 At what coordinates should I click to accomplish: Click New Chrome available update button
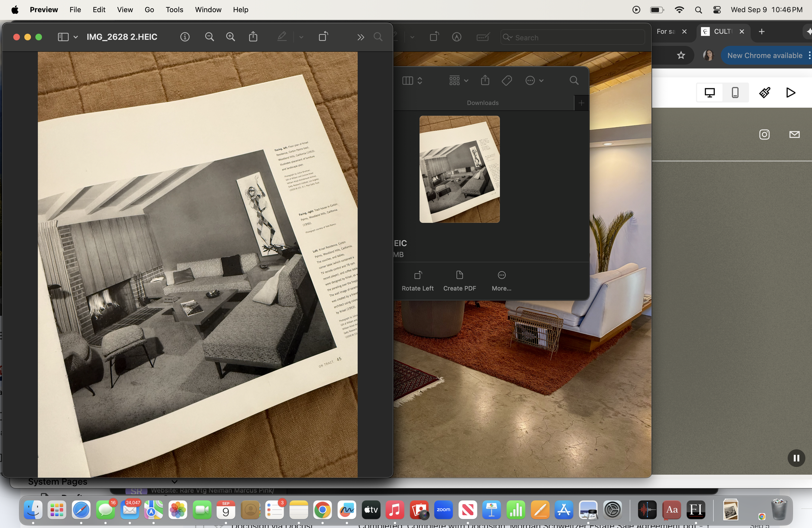tap(765, 55)
